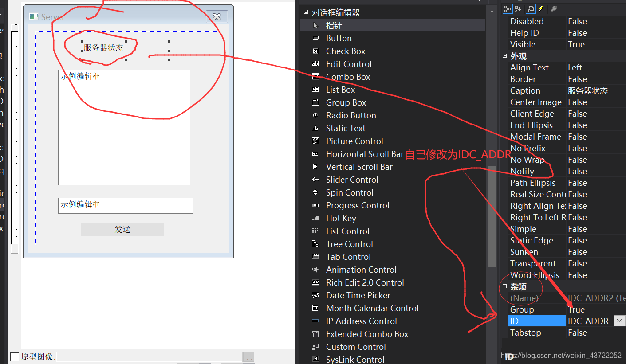
Task: Open the ID property dropdown arrow
Action: coord(619,321)
